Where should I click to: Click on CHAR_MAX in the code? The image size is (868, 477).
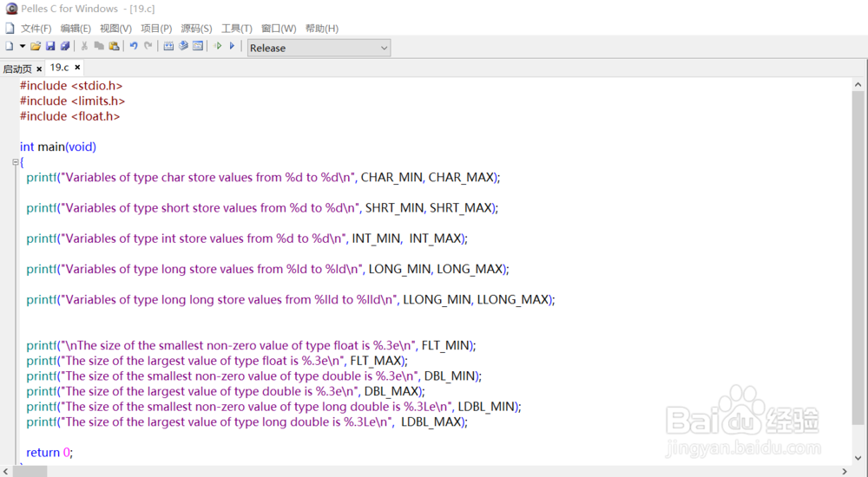pos(461,178)
